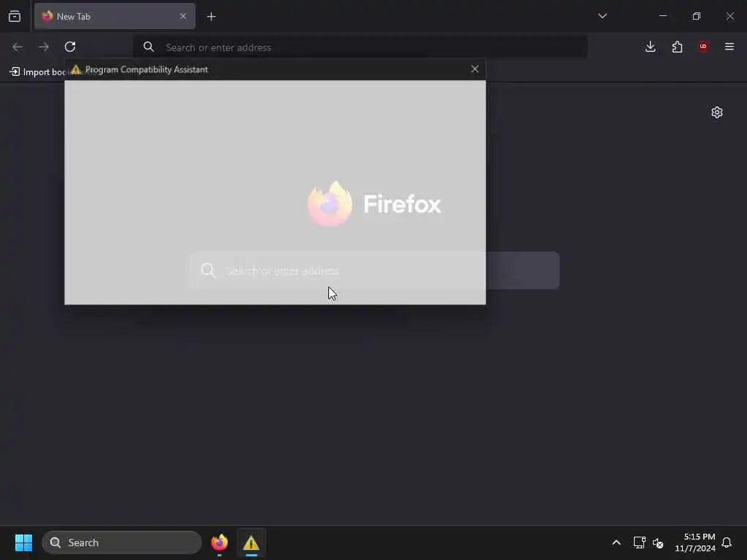Focus the address bar field
The height and width of the screenshot is (560, 747).
[360, 47]
